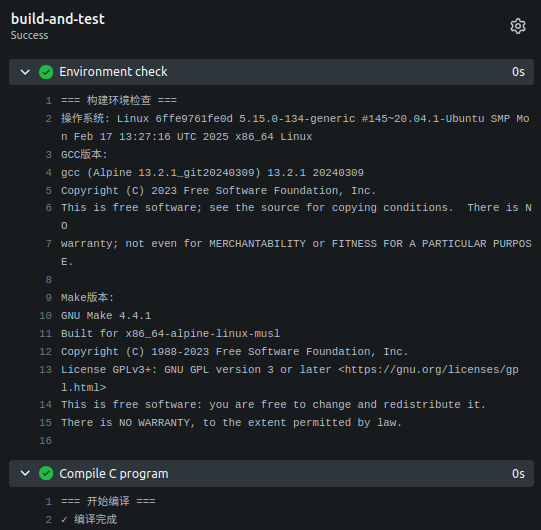Select line number 16 in Environment check log
This screenshot has width=541, height=530.
46,441
